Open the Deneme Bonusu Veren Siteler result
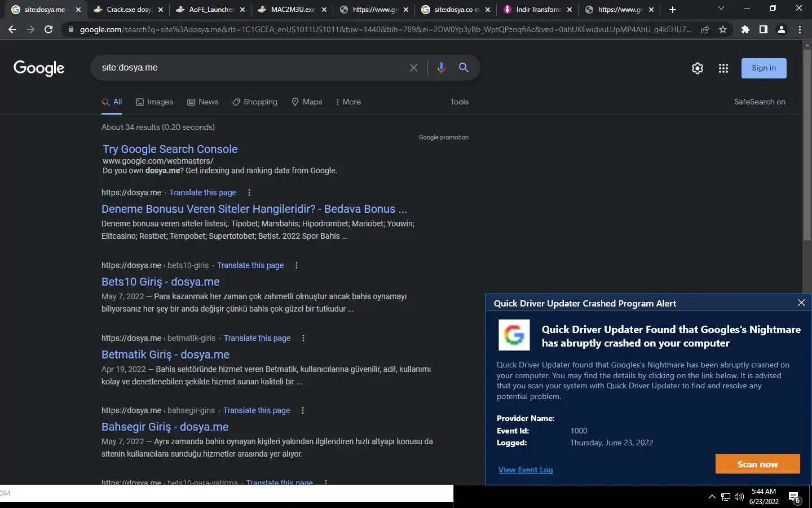The width and height of the screenshot is (812, 508). tap(254, 209)
